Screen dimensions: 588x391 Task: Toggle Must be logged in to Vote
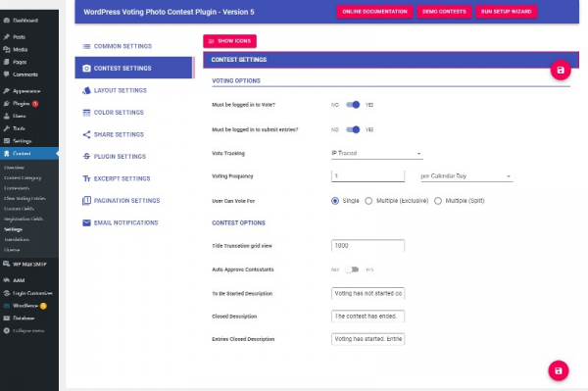point(353,105)
